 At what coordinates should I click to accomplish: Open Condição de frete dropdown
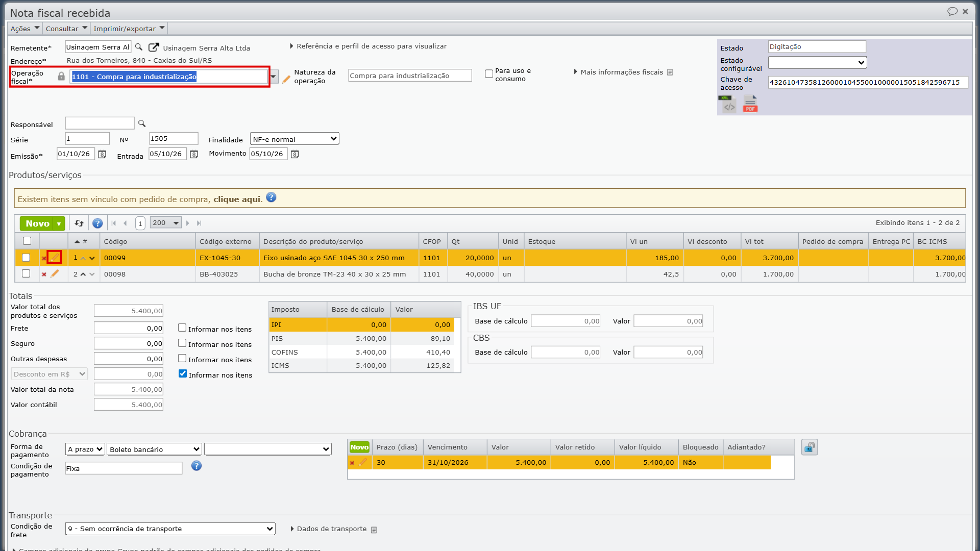click(170, 529)
